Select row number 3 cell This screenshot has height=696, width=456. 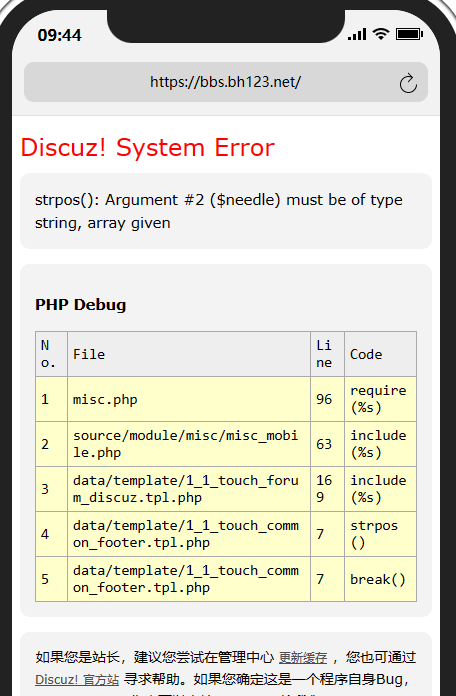52,489
